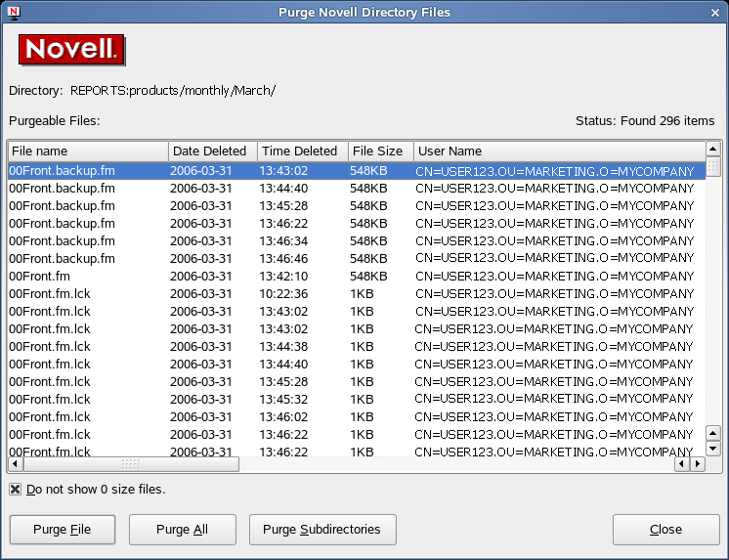This screenshot has width=729, height=560.
Task: Toggle "Do not show 0 size files" checkbox
Action: [15, 490]
